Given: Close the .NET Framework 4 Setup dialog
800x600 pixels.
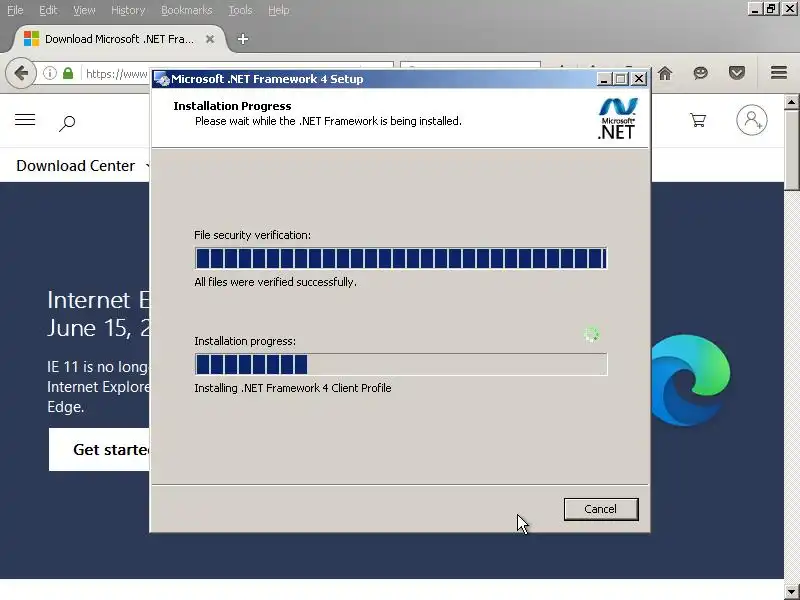Looking at the screenshot, I should (639, 79).
